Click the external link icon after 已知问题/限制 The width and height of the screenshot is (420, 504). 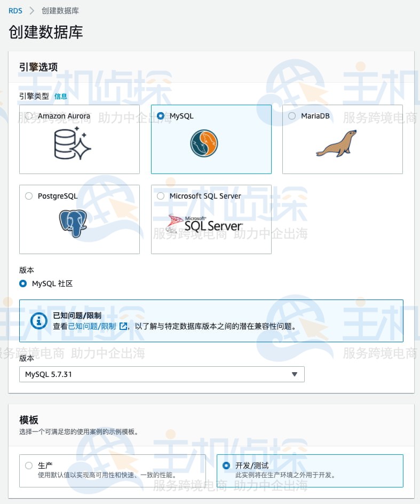123,326
